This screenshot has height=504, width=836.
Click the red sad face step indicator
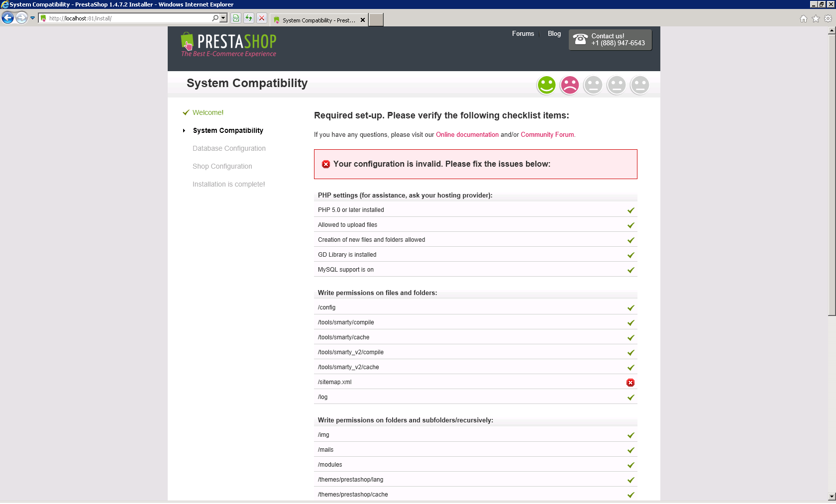point(570,85)
